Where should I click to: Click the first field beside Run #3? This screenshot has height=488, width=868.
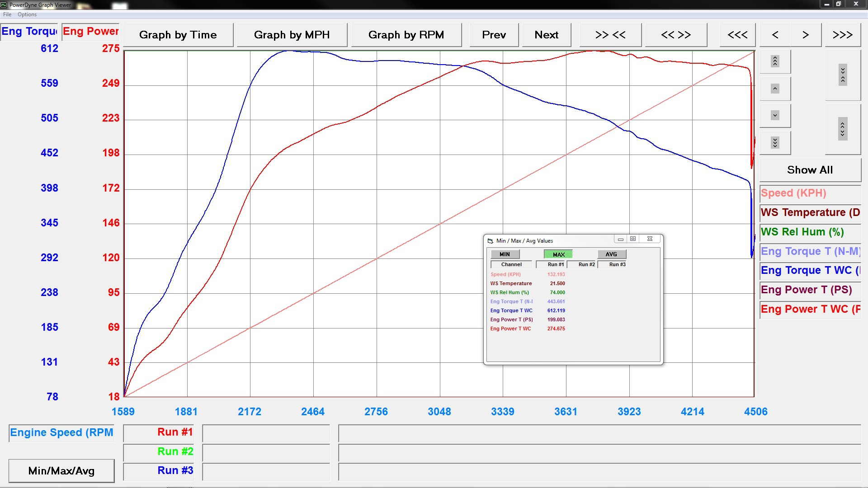pyautogui.click(x=266, y=472)
